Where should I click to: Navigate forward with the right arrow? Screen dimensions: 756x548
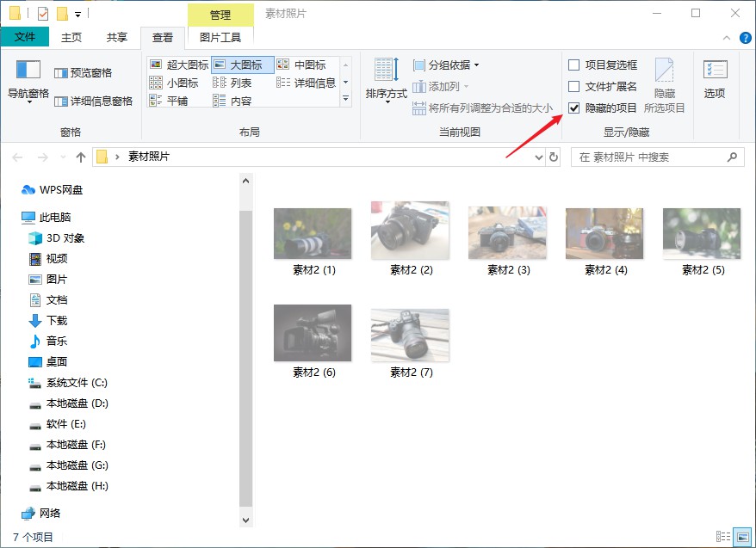click(x=43, y=157)
